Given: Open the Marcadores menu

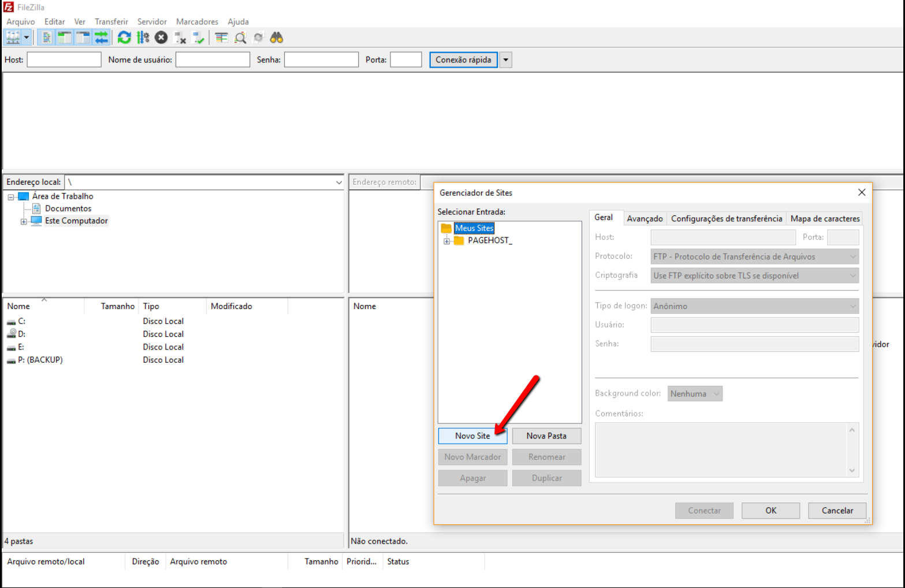Looking at the screenshot, I should [x=197, y=21].
